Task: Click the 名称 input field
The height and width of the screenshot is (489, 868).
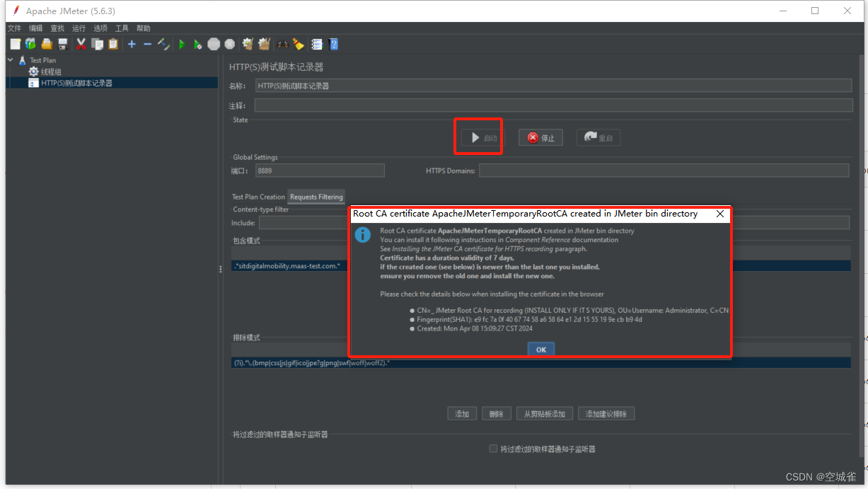Action: [554, 86]
